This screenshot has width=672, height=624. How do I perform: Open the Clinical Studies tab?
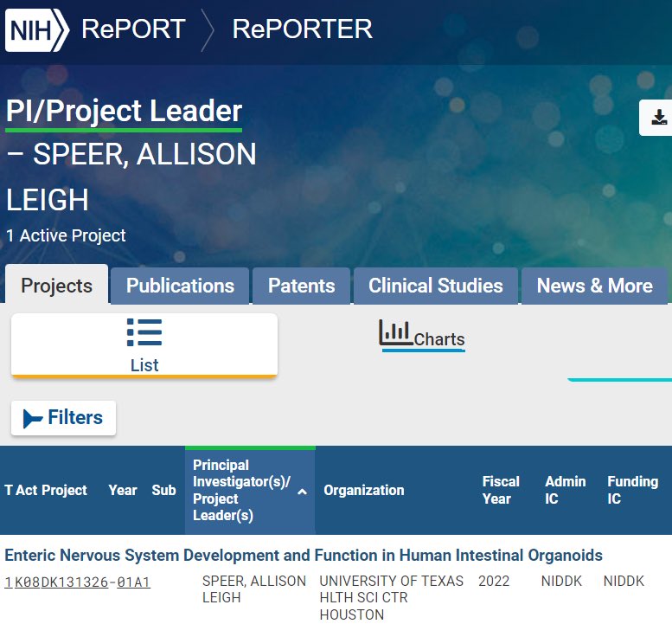click(x=435, y=286)
